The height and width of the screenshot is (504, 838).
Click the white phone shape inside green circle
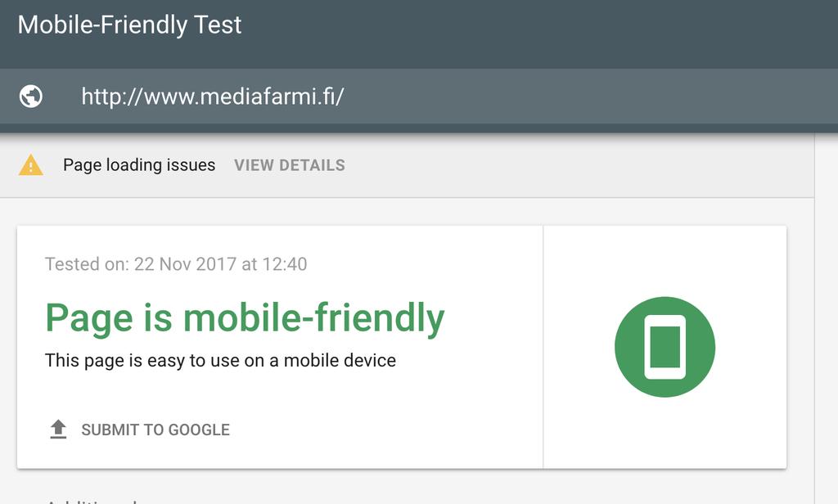tap(665, 347)
